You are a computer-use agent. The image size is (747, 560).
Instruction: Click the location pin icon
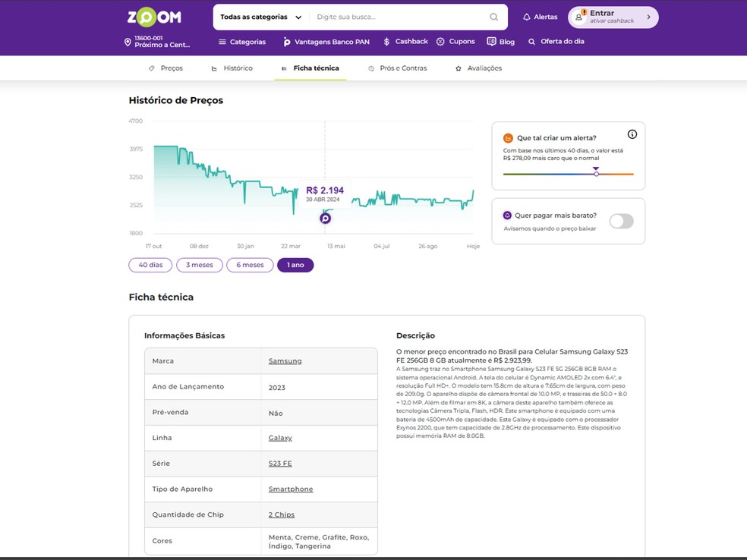[128, 42]
